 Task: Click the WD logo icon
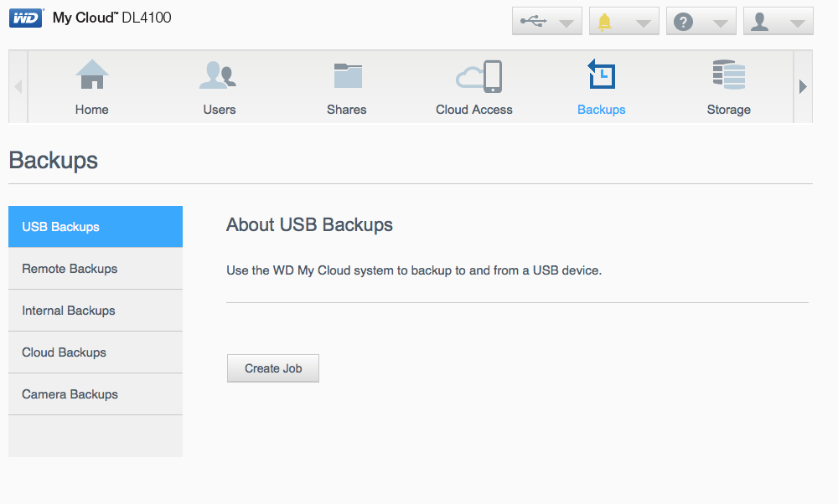click(x=26, y=18)
